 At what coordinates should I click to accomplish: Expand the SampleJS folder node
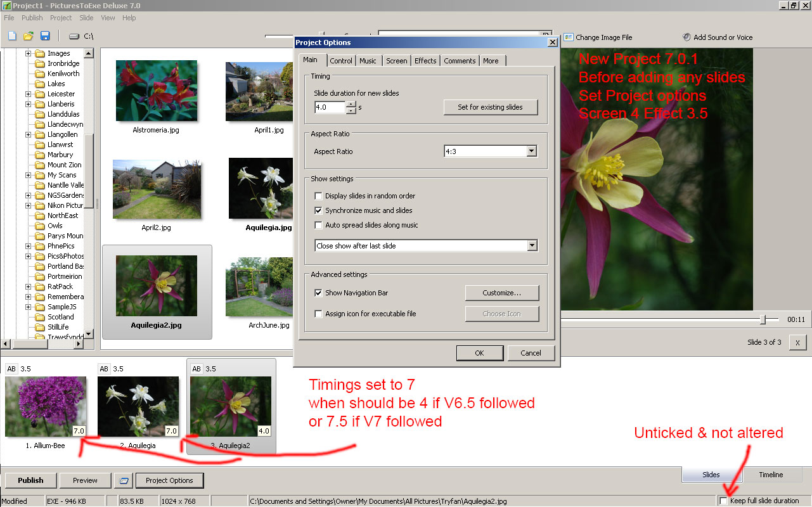(29, 307)
